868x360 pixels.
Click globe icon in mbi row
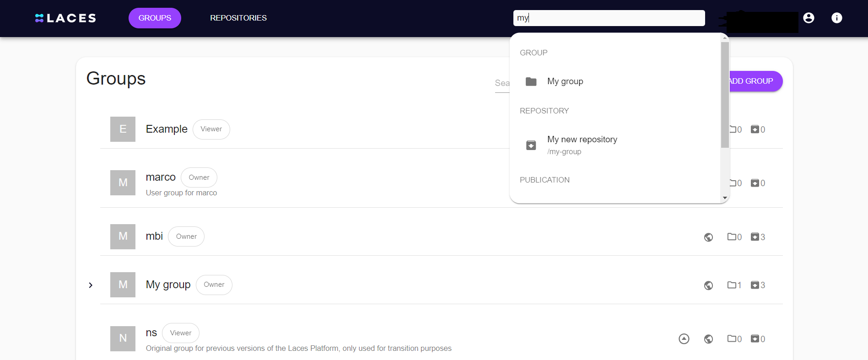click(708, 237)
